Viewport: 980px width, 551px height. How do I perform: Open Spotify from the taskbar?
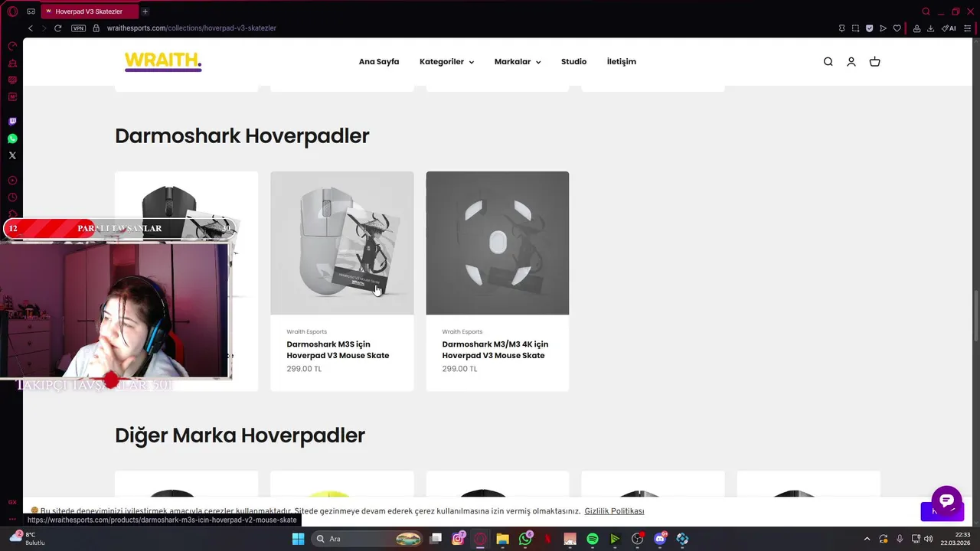592,539
